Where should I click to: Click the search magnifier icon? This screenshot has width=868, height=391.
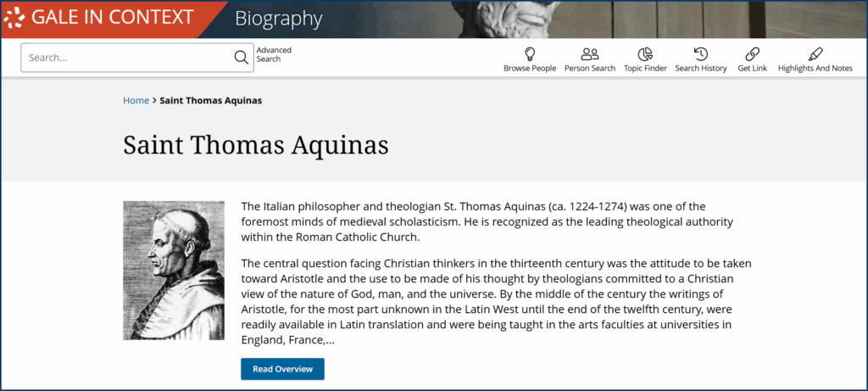241,58
